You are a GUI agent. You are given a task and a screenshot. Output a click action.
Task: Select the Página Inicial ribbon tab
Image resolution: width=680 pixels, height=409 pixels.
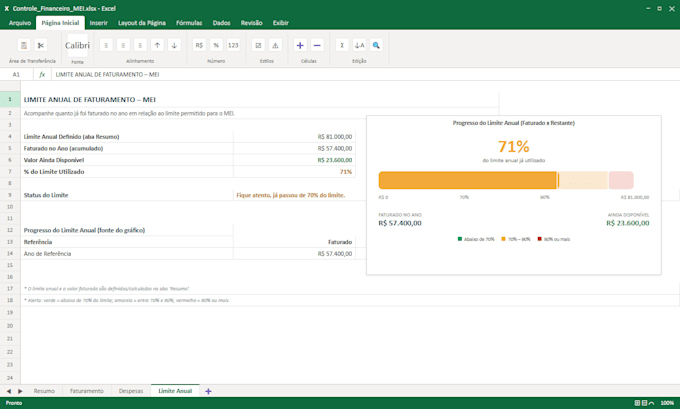coord(60,23)
